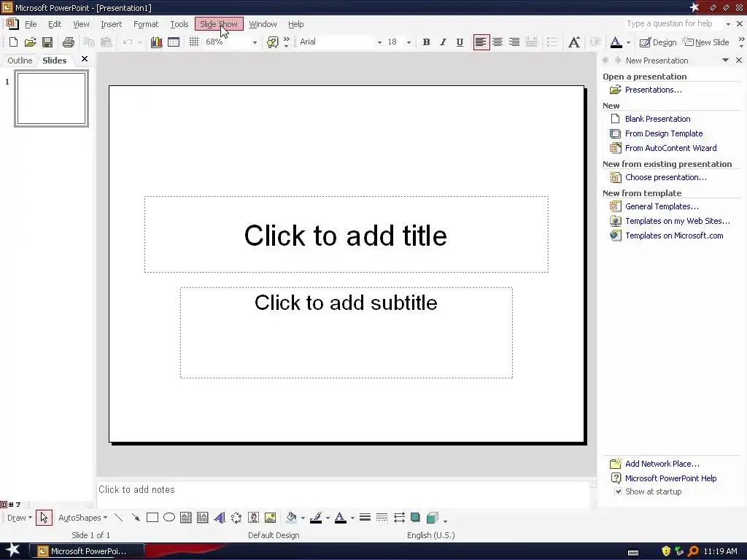
Task: Open the Draw menu dropdown
Action: tap(20, 518)
